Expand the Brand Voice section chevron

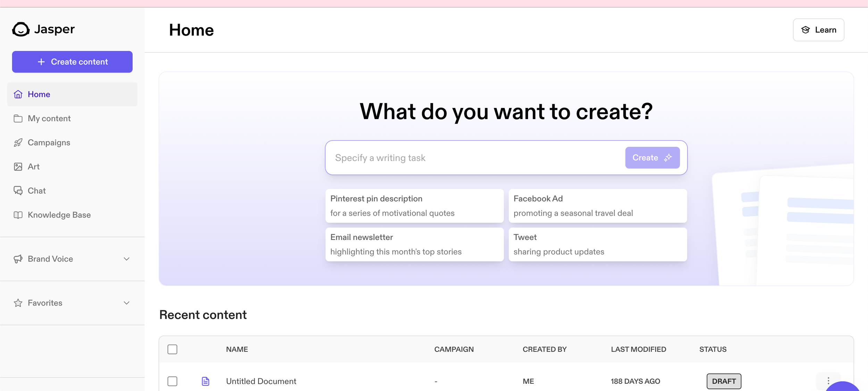tap(127, 259)
